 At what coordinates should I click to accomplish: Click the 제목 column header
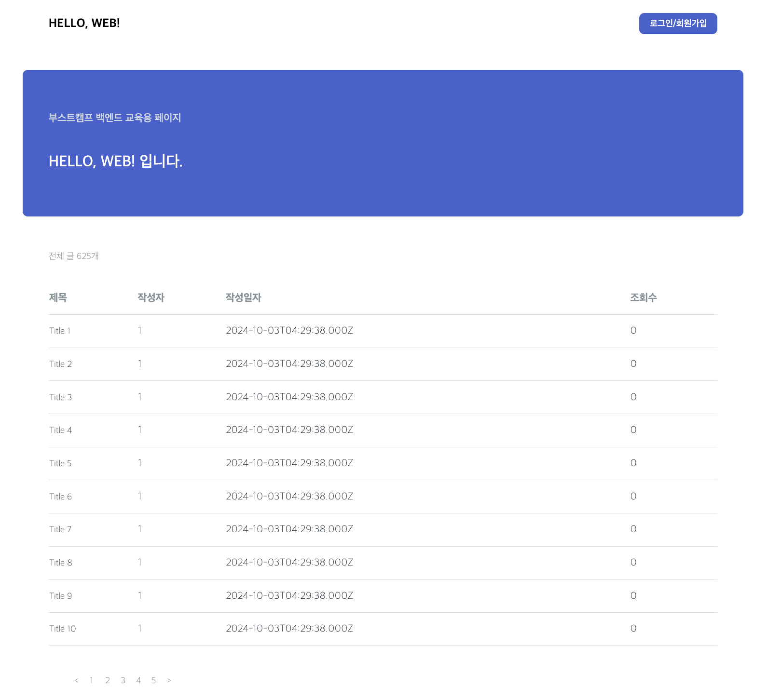pos(58,297)
